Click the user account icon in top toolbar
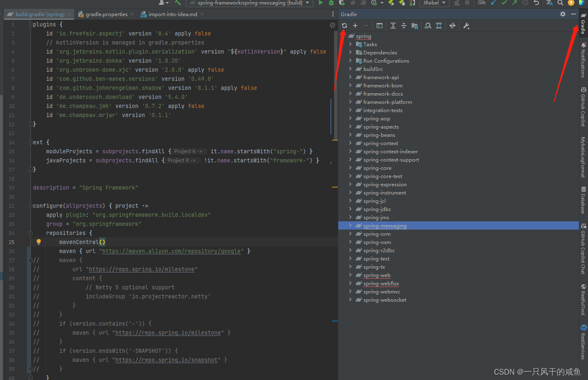The height and width of the screenshot is (380, 588). pyautogui.click(x=164, y=3)
